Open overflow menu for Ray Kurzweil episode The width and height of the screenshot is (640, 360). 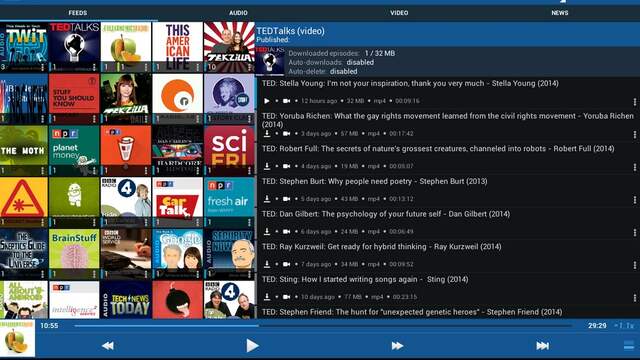tap(635, 265)
